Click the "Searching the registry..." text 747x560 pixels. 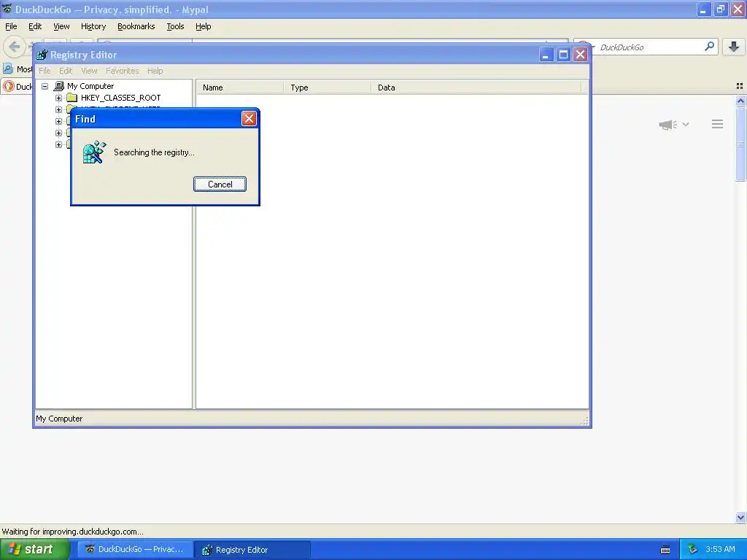(154, 152)
